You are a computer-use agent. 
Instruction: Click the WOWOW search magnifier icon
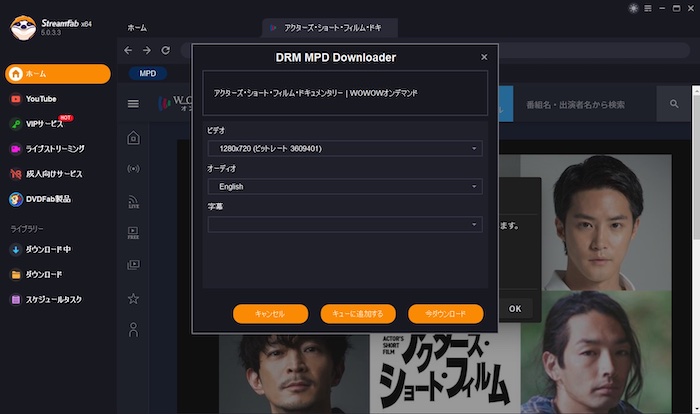[674, 104]
